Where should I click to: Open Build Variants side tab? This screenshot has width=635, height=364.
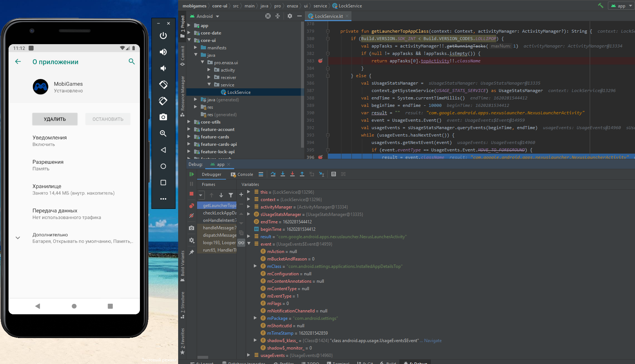182,266
